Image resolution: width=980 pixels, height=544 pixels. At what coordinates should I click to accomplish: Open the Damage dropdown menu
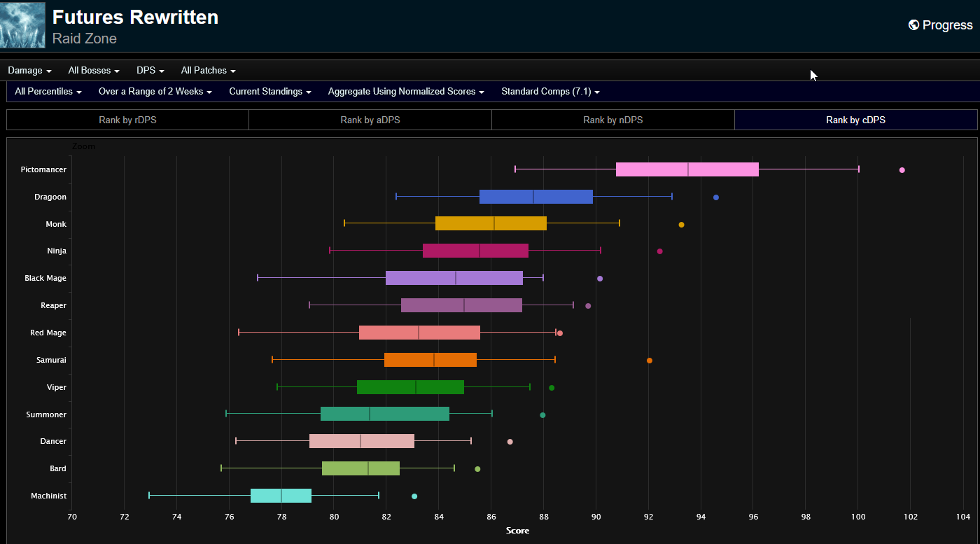pos(30,71)
